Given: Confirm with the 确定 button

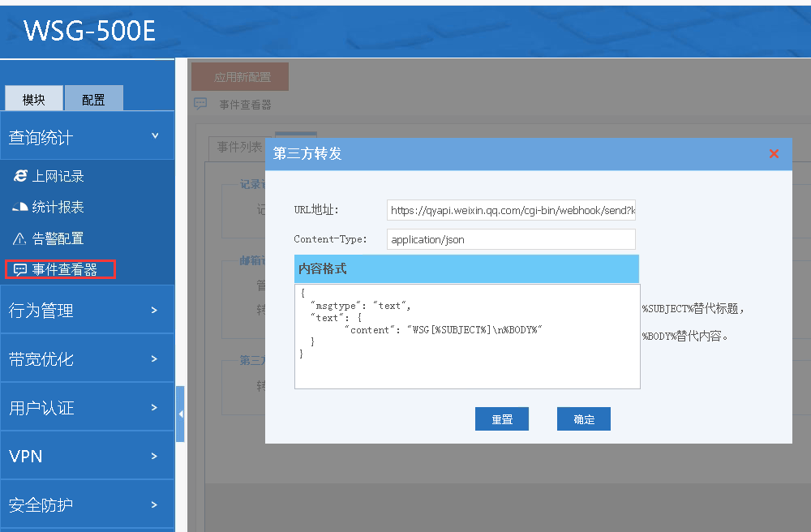Looking at the screenshot, I should (x=583, y=419).
